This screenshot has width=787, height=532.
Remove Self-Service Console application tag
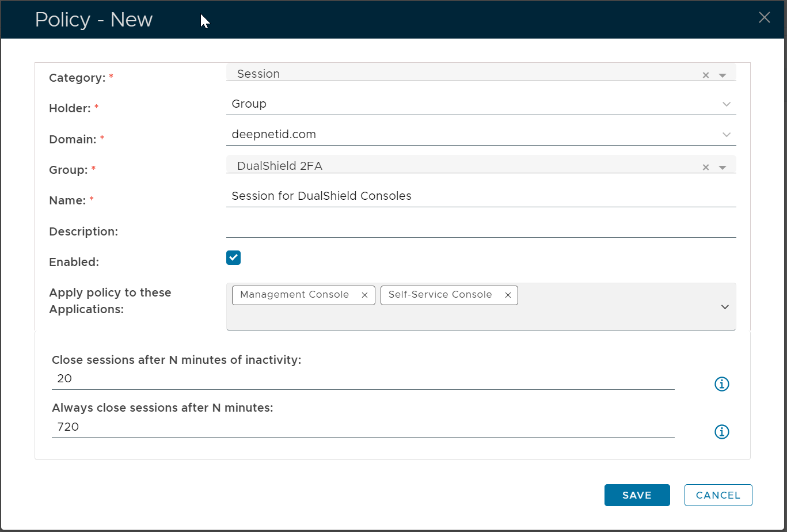point(508,295)
